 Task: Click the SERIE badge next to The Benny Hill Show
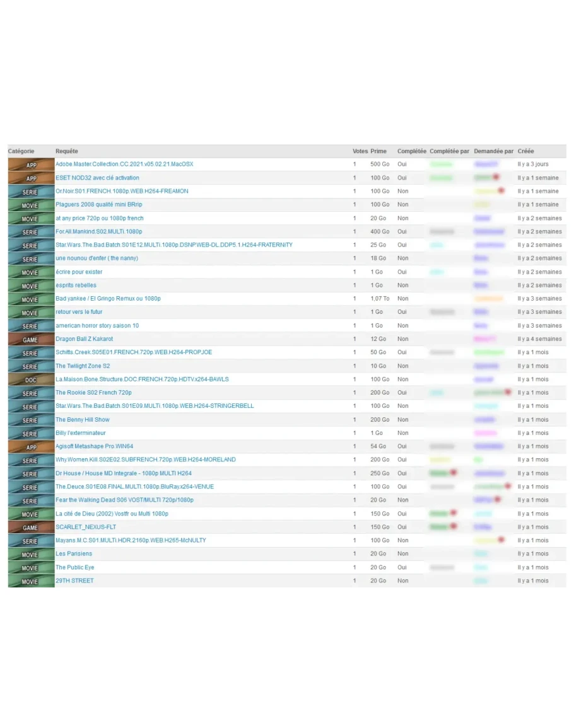point(31,420)
